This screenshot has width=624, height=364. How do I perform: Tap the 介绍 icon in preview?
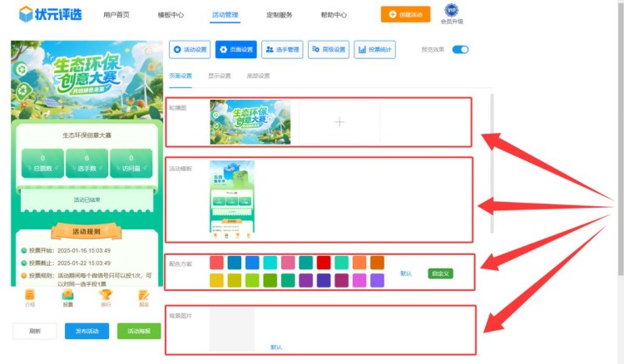pos(30,298)
